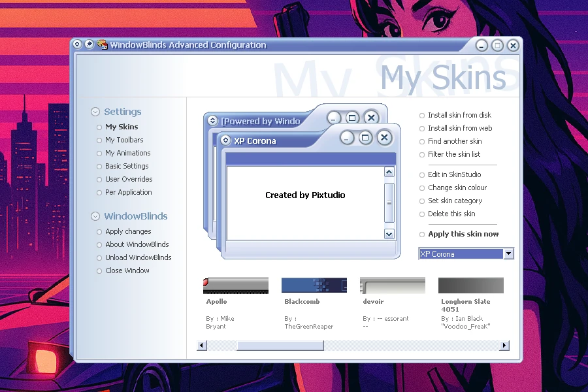
Task: Choose Install skin from disk
Action: [x=459, y=115]
